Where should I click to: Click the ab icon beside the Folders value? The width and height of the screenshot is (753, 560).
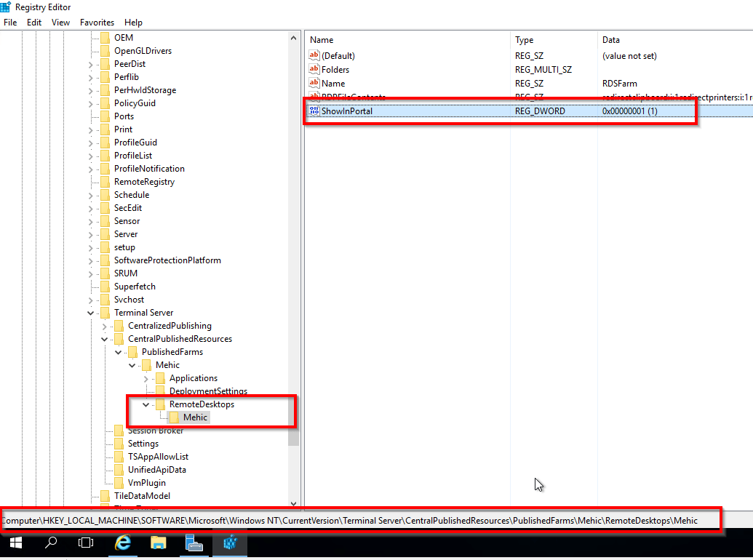(x=313, y=69)
